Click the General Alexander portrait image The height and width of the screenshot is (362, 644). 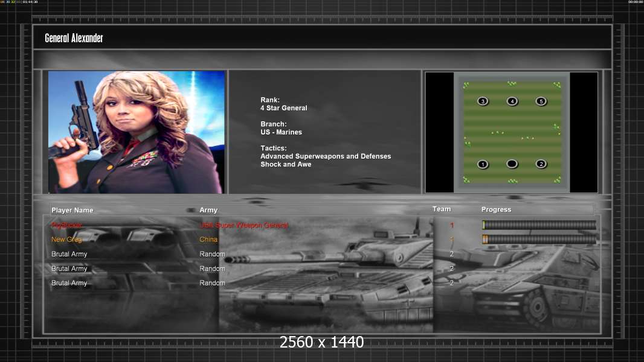pyautogui.click(x=137, y=132)
